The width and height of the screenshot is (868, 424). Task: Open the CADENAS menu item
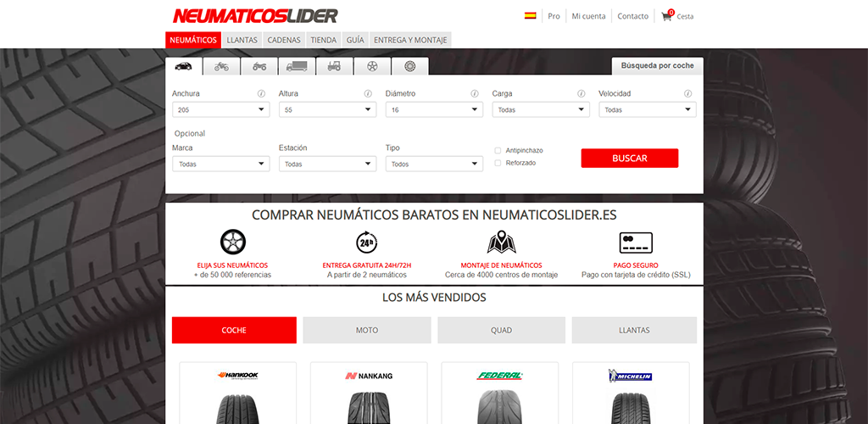(284, 40)
